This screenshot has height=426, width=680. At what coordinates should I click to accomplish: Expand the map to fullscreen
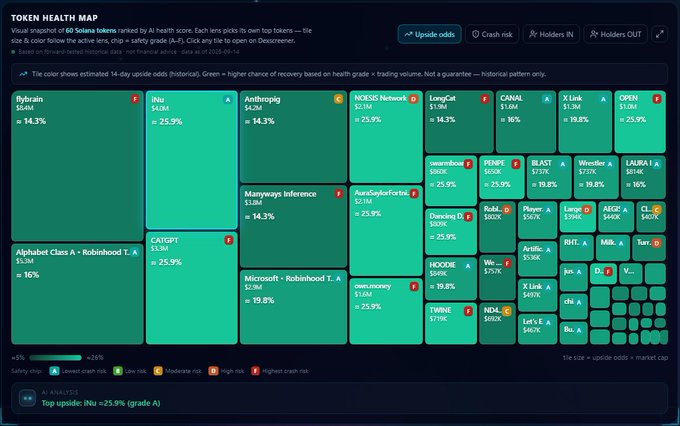(x=660, y=34)
